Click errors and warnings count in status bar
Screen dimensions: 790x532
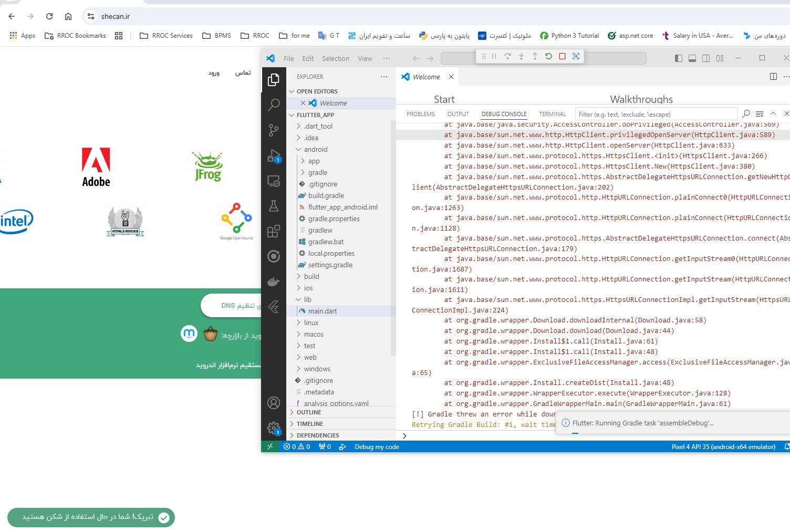click(x=297, y=447)
